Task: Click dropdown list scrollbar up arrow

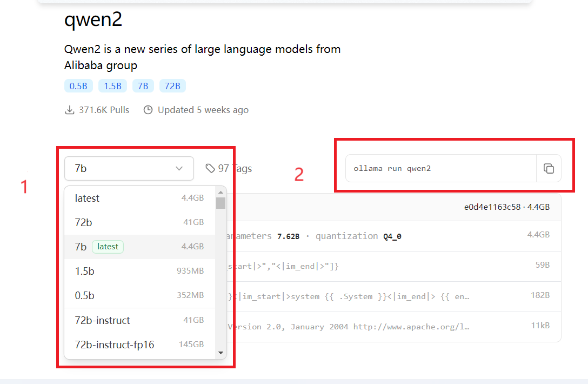Action: pos(220,192)
